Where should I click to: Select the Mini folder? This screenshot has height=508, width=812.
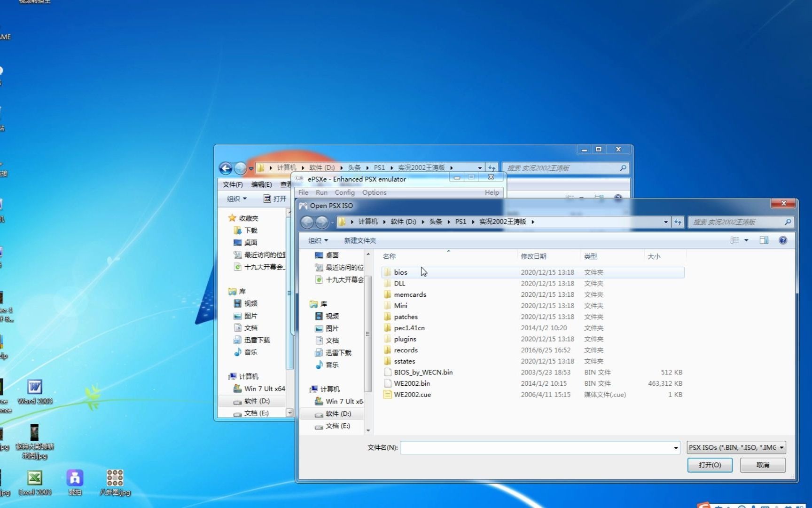532,306
